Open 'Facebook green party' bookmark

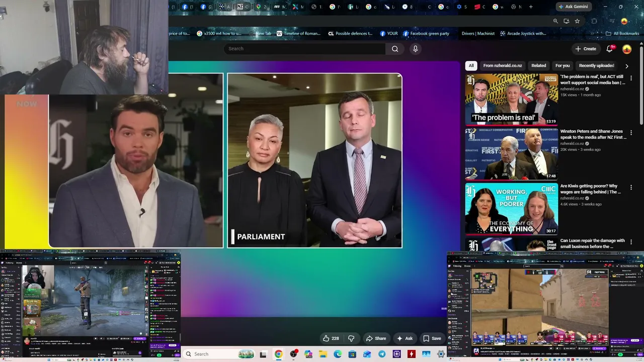tap(426, 34)
